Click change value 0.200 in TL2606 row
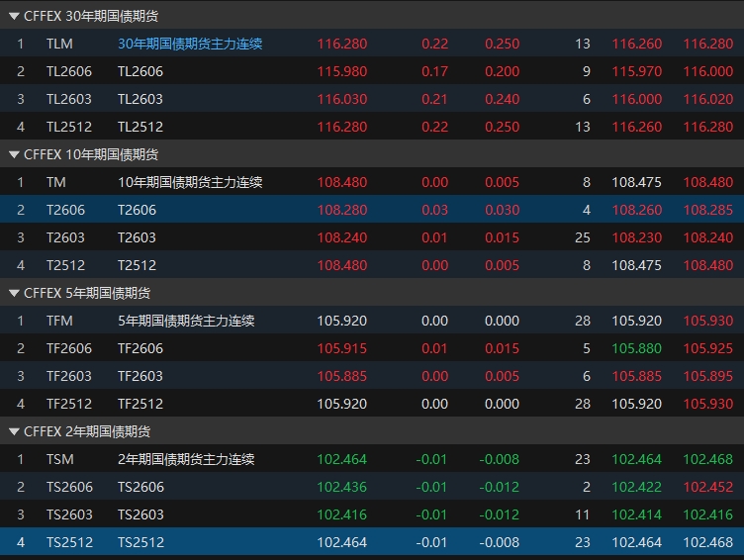Screen dimensions: 744x560 pos(502,71)
